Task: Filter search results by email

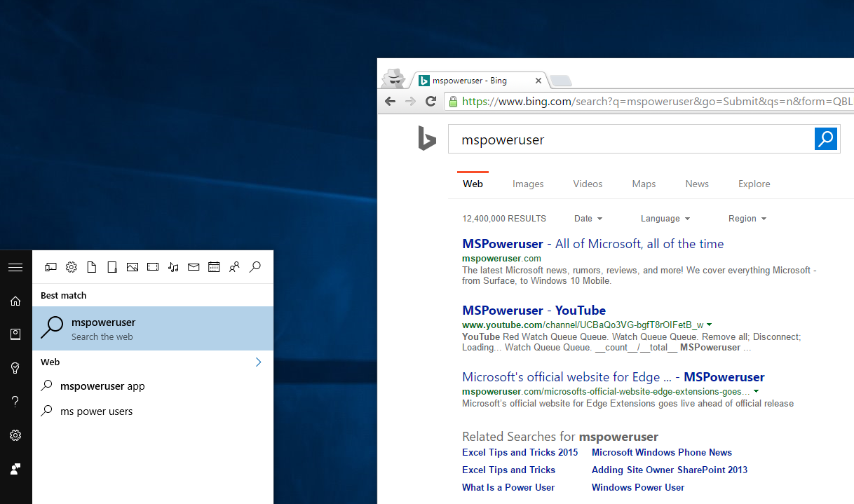Action: tap(194, 267)
